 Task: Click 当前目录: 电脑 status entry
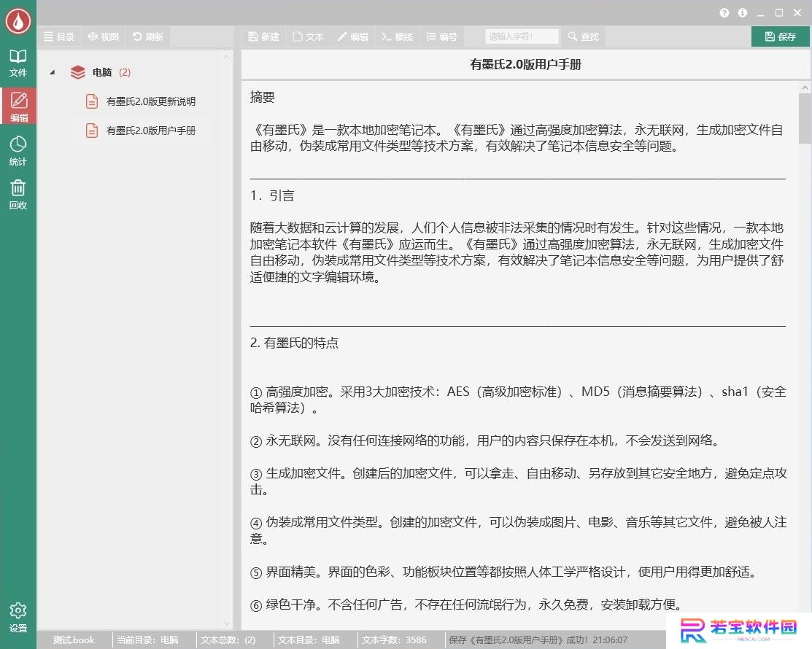pyautogui.click(x=147, y=640)
